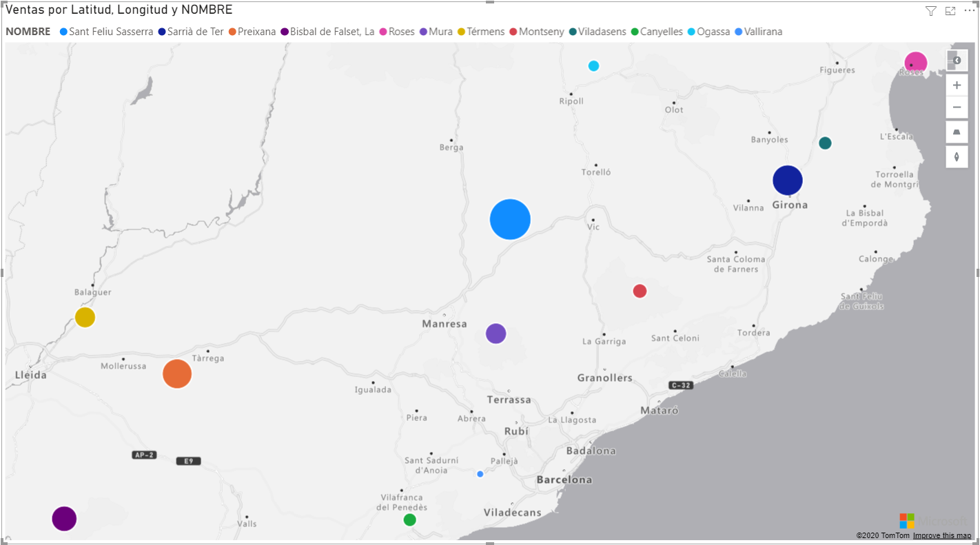Screen dimensions: 980x545
Task: Expand visual options from the ellipsis dropdown
Action: pyautogui.click(x=969, y=10)
